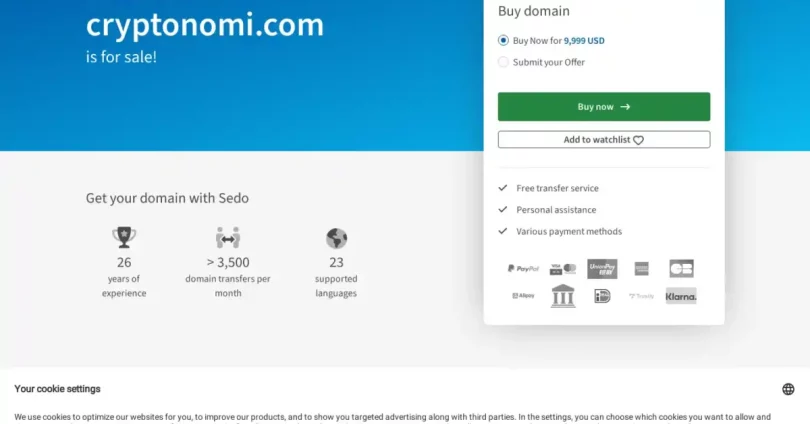Image resolution: width=810 pixels, height=424 pixels.
Task: Select the Buy Now for 9,999 USD radio option
Action: pyautogui.click(x=503, y=40)
